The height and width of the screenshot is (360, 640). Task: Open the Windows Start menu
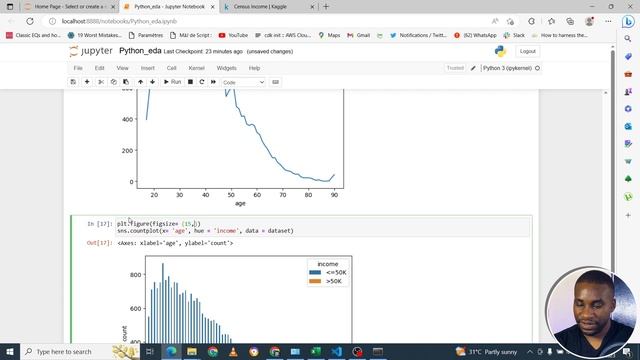[x=9, y=351]
